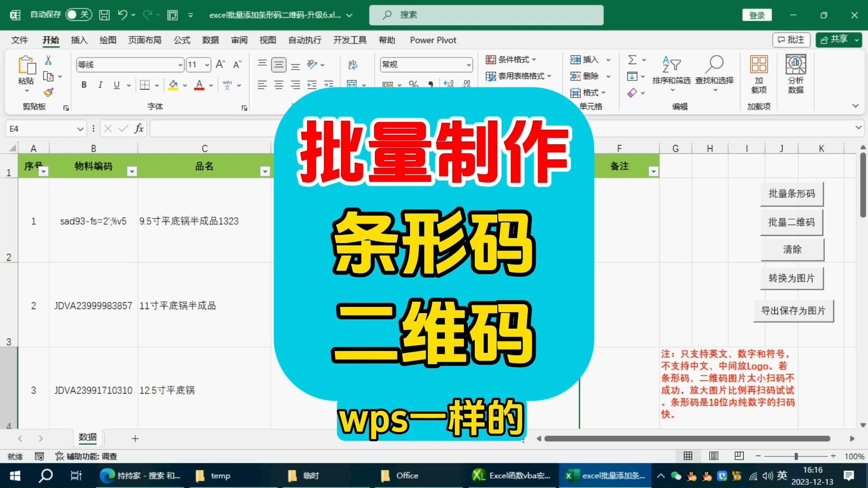
Task: Open the undo history dropdown arrow
Action: [x=133, y=15]
